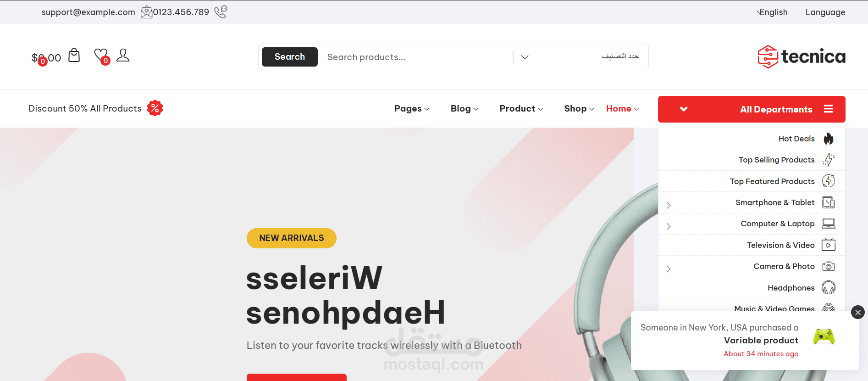The image size is (868, 381).
Task: Open the user account icon
Action: coord(123,55)
